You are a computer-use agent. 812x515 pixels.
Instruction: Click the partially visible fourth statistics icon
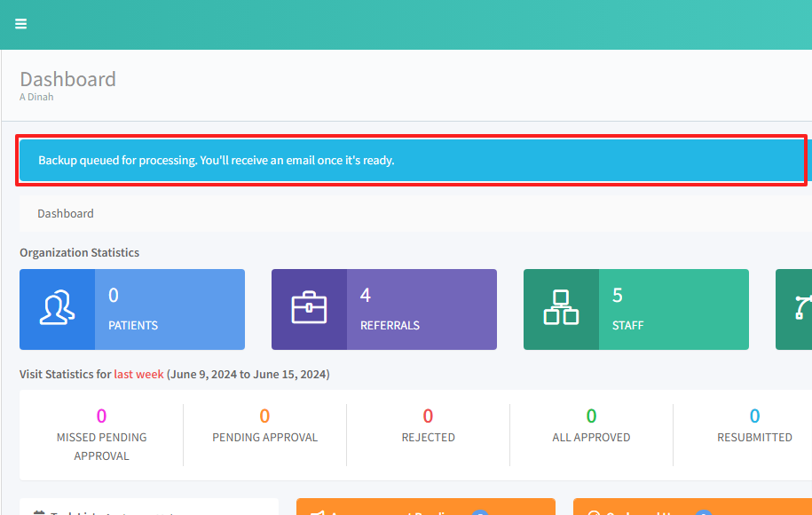point(801,309)
